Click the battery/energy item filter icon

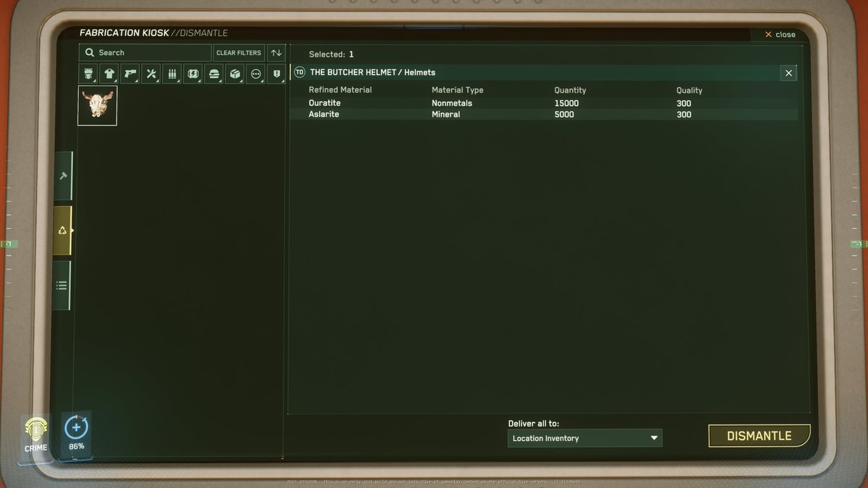(192, 73)
